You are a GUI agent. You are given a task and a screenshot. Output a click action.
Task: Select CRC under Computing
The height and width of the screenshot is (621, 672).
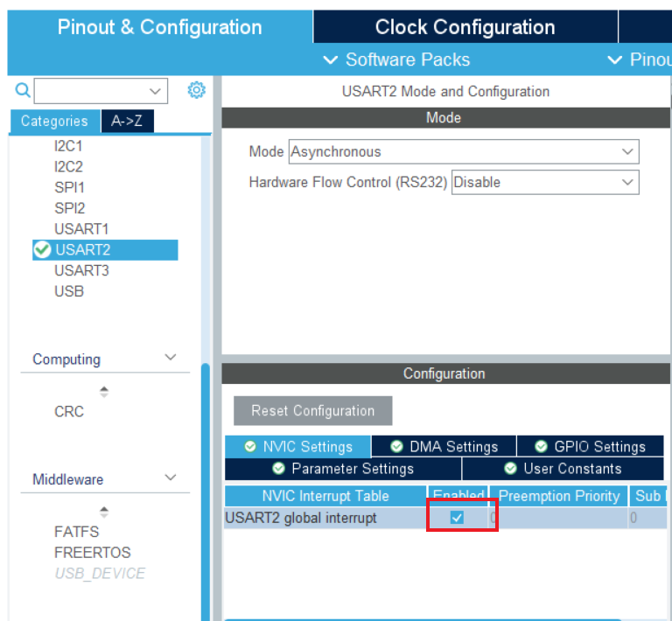click(x=69, y=412)
